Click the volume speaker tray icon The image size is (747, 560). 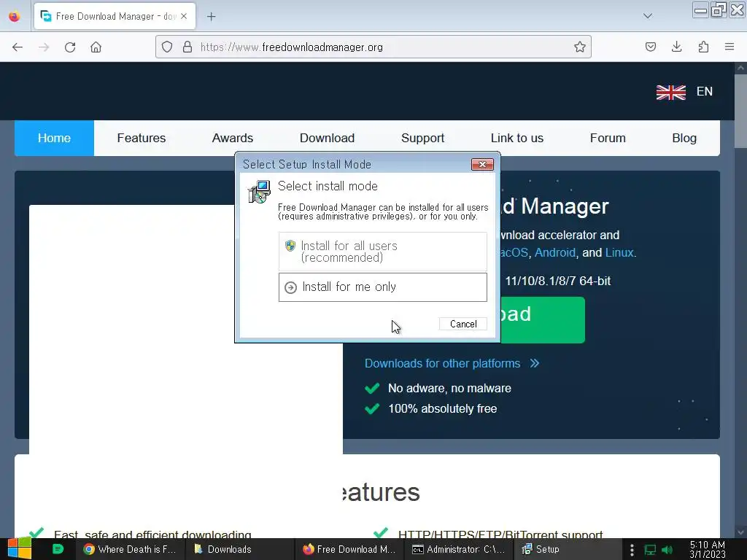667,550
